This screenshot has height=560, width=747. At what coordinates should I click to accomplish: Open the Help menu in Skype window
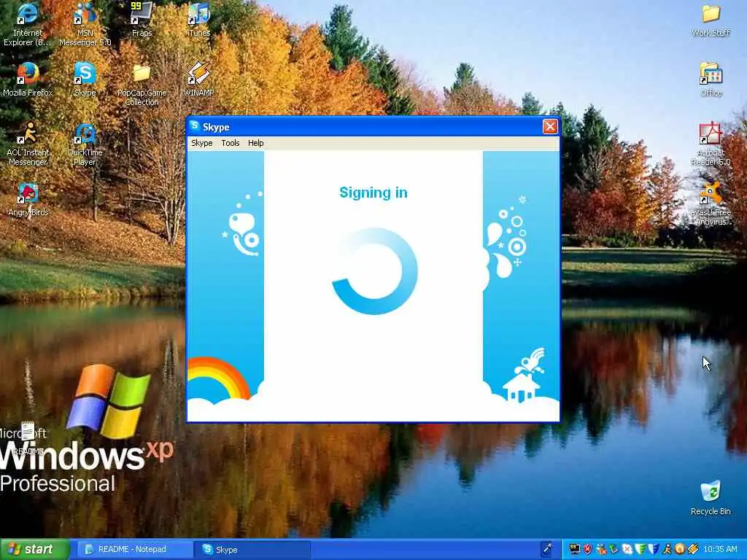tap(255, 143)
